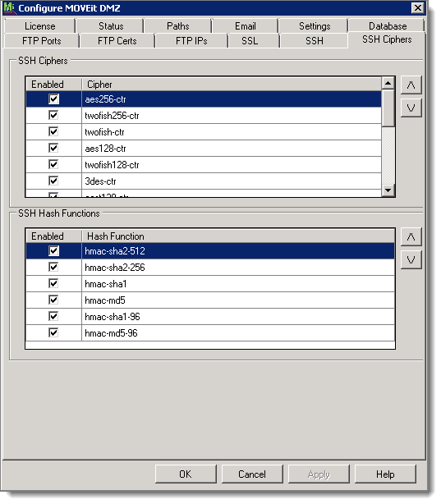The image size is (441, 504).
Task: Select the twofish128-ctr row
Action: tap(204, 164)
